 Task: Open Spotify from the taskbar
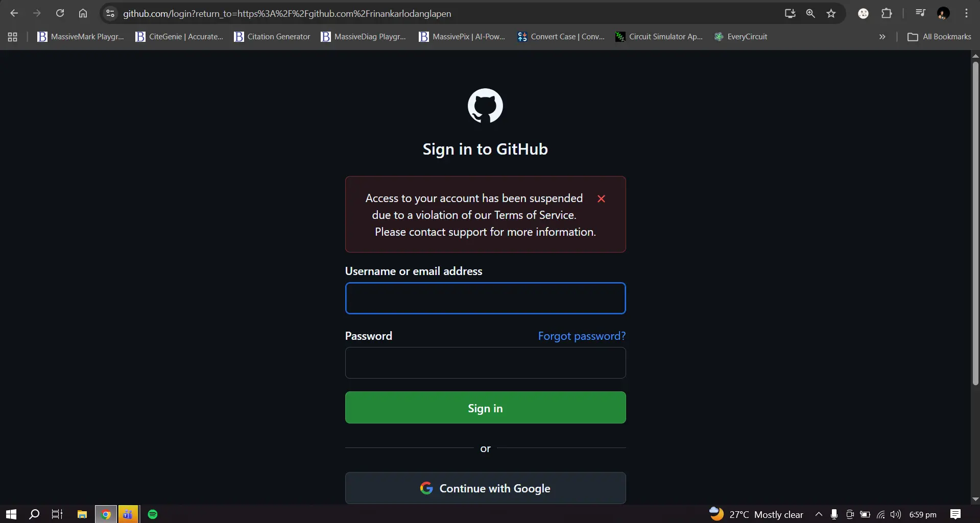coord(153,514)
